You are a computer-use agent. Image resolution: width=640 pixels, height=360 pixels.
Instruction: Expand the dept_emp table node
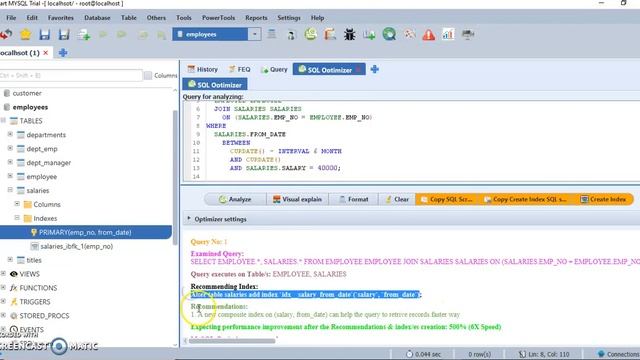(10, 148)
